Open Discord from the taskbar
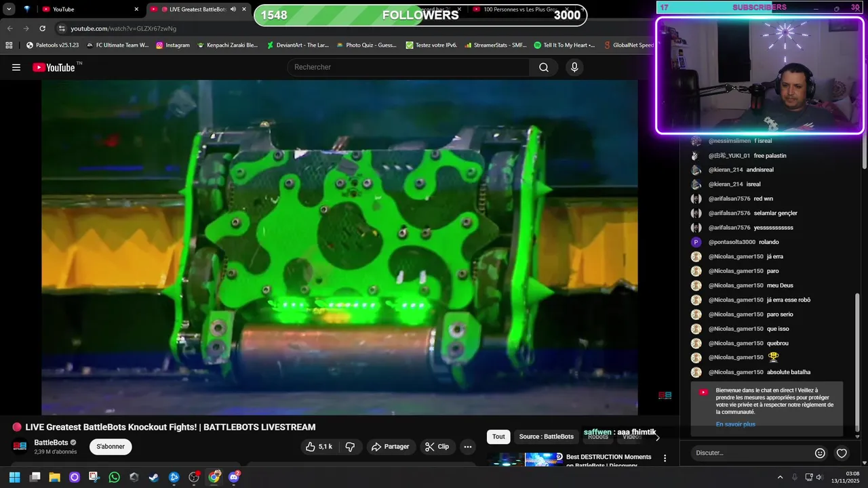 click(234, 477)
